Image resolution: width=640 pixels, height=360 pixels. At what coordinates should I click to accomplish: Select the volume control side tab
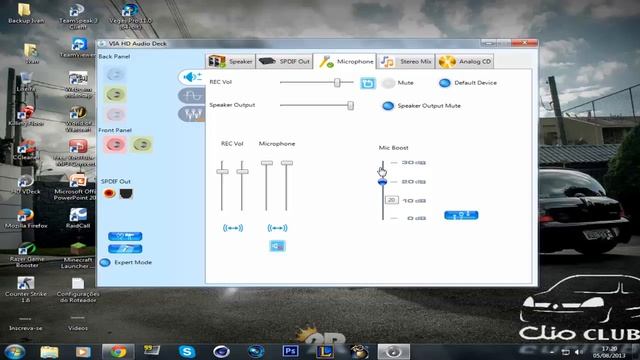[191, 77]
